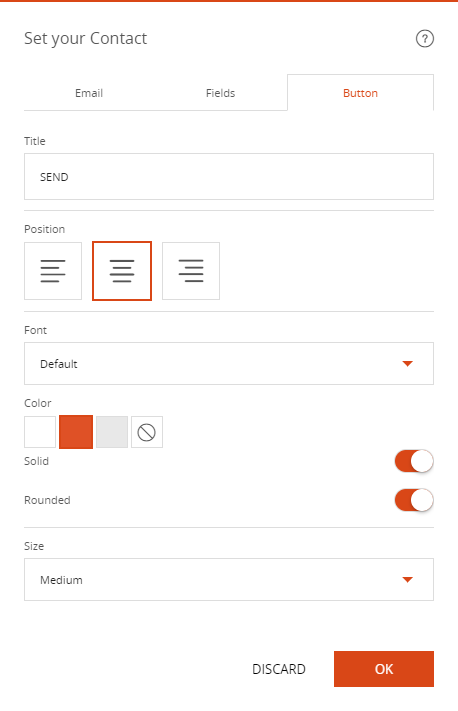Toggle the Solid switch off

tap(414, 461)
